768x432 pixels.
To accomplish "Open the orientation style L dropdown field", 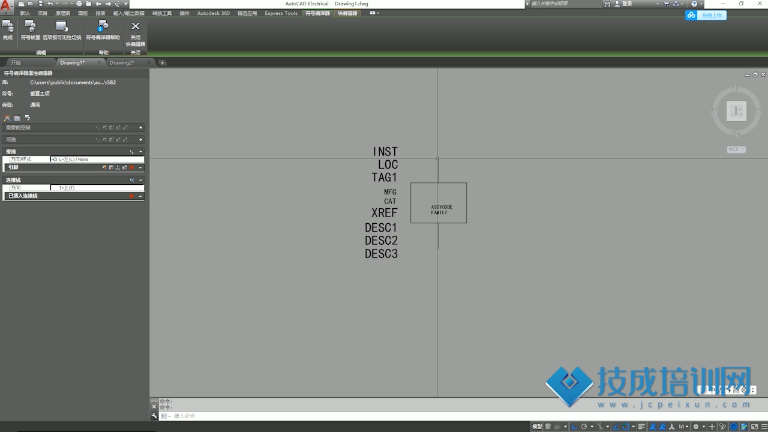I will pyautogui.click(x=97, y=159).
